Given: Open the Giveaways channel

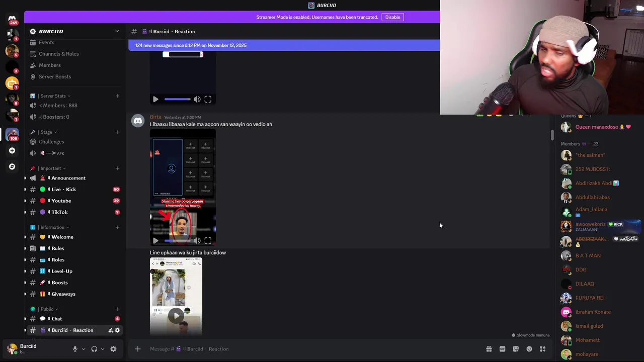Looking at the screenshot, I should [74, 294].
